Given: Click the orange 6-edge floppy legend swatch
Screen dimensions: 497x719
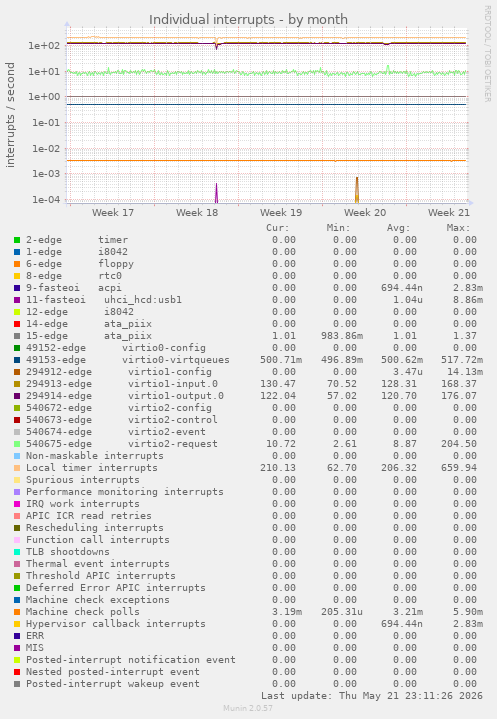Looking at the screenshot, I should (x=17, y=264).
